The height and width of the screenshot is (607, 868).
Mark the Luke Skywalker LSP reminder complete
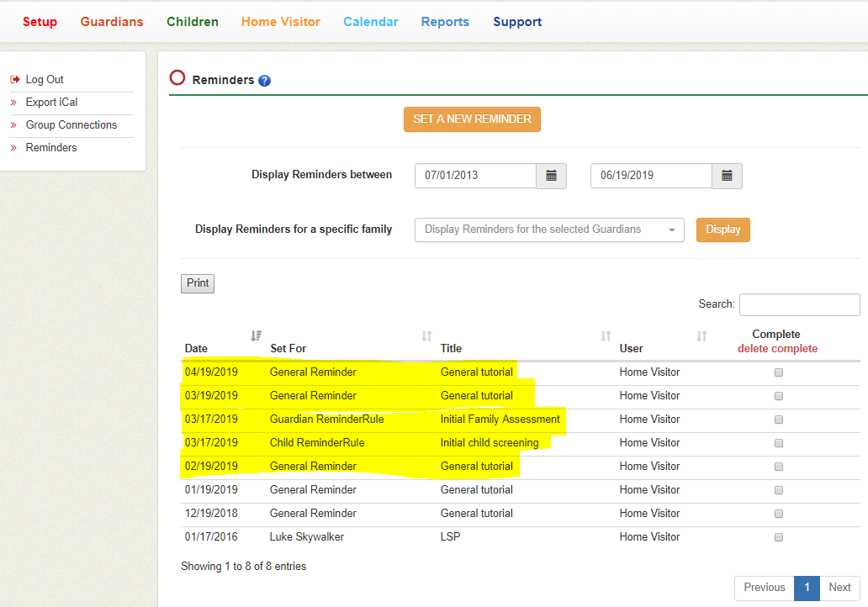[779, 537]
